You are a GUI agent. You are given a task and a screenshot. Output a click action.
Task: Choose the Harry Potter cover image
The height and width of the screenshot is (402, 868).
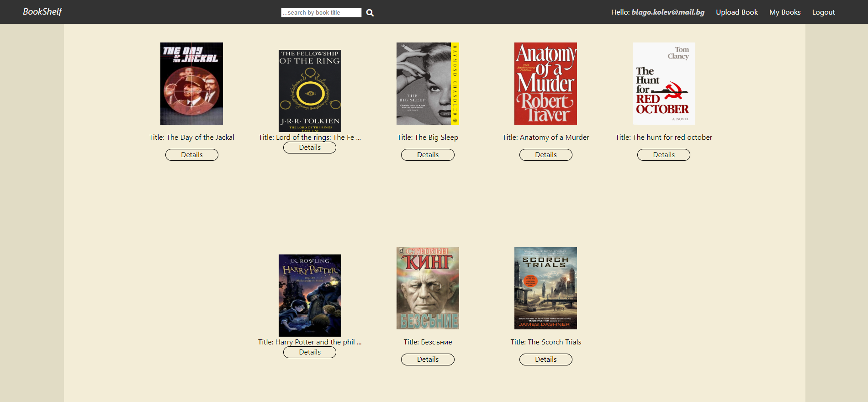310,296
